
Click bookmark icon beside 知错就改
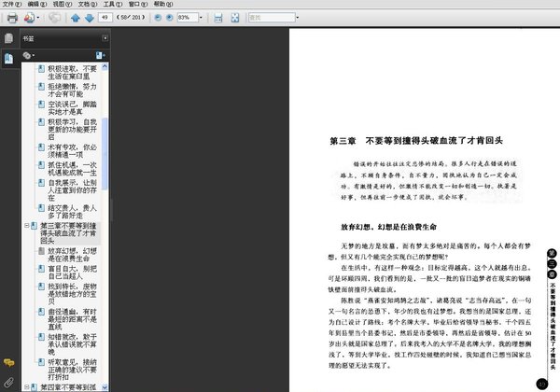point(41,337)
